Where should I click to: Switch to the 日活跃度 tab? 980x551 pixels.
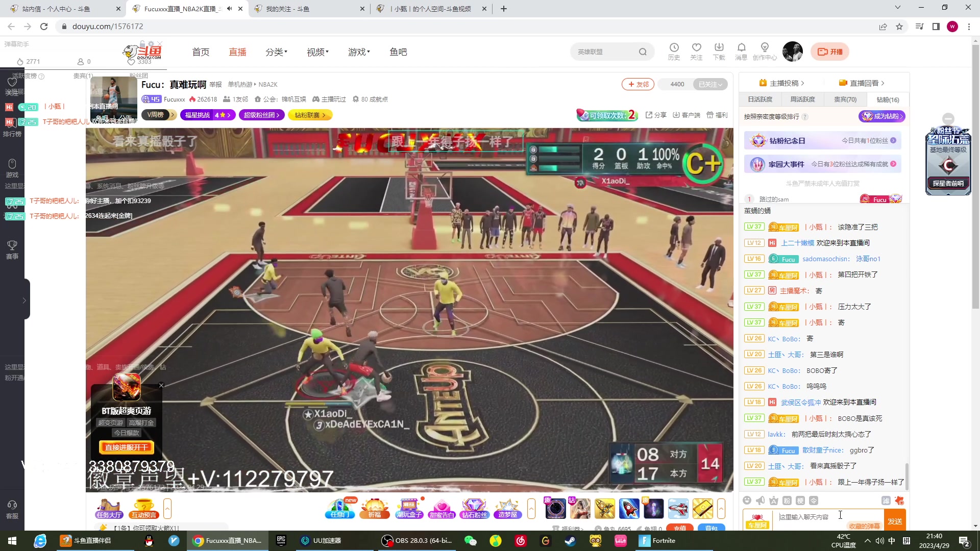[760, 99]
